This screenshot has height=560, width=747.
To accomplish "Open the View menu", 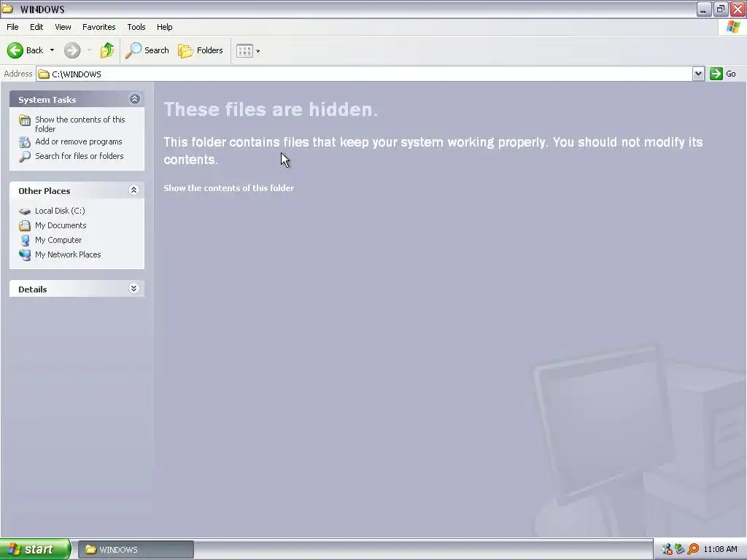I will click(x=63, y=27).
